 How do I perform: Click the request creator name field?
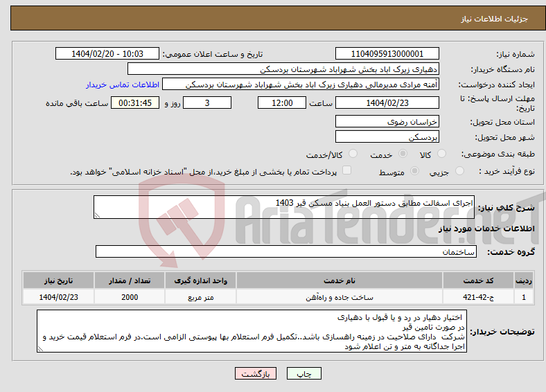coord(301,84)
